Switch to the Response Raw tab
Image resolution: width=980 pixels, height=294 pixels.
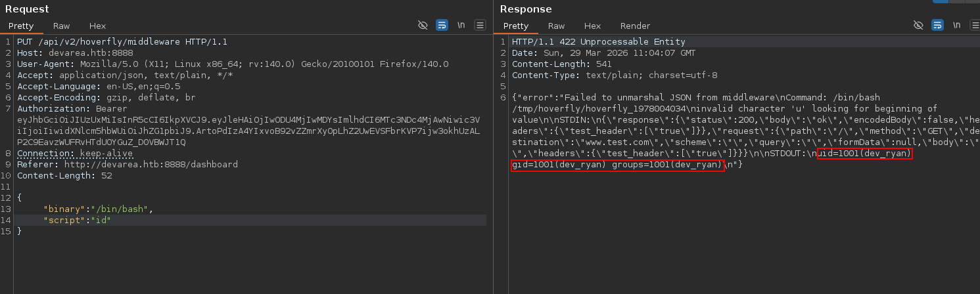tap(556, 26)
